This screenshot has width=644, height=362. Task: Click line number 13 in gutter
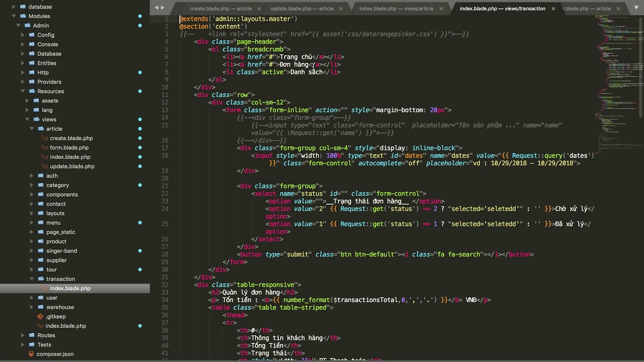click(165, 110)
